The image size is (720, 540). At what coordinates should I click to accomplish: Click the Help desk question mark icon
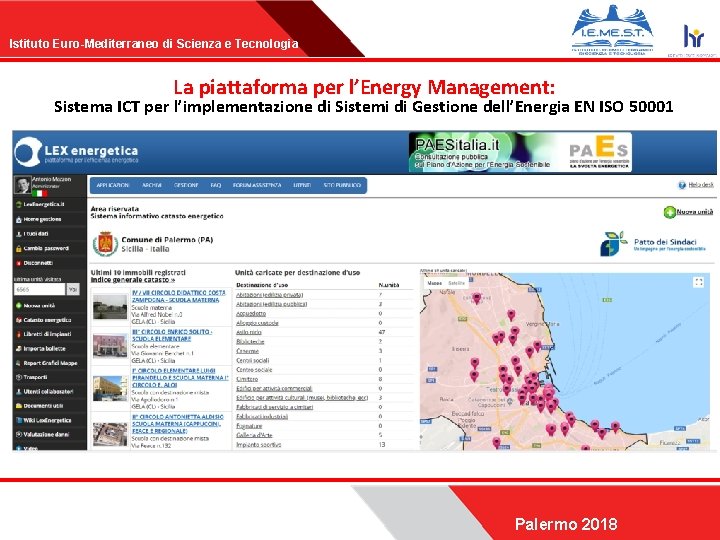click(x=682, y=185)
